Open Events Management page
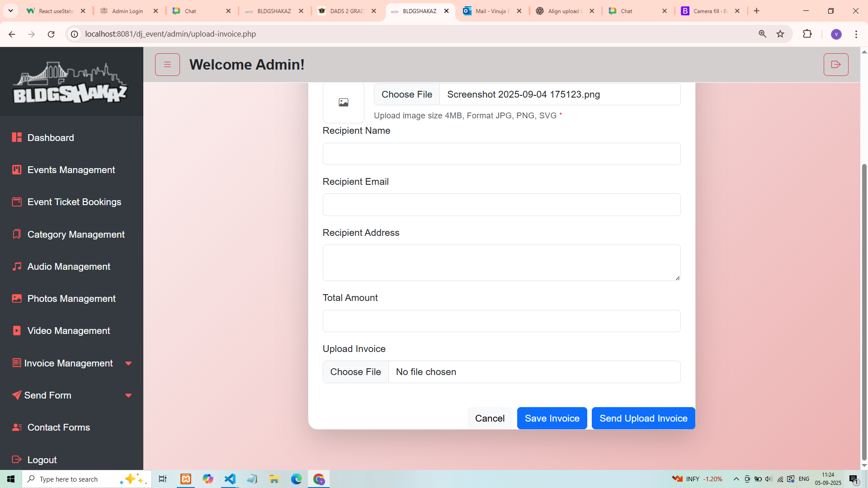 [71, 170]
